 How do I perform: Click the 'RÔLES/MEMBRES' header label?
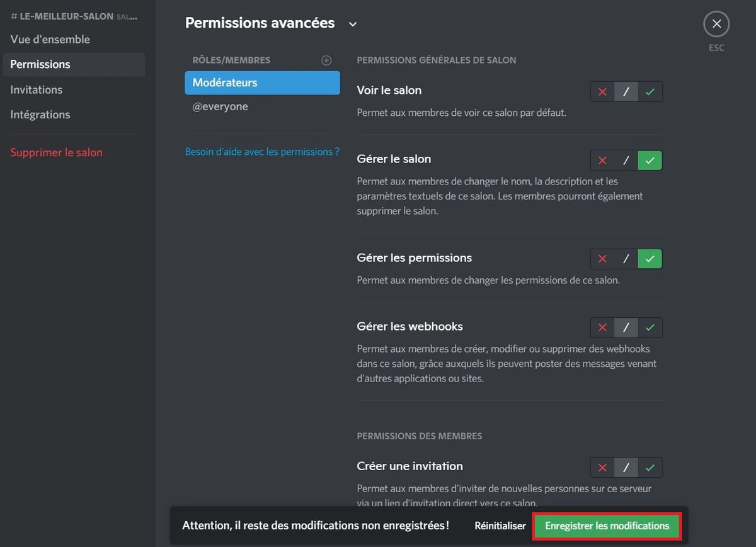pyautogui.click(x=231, y=60)
